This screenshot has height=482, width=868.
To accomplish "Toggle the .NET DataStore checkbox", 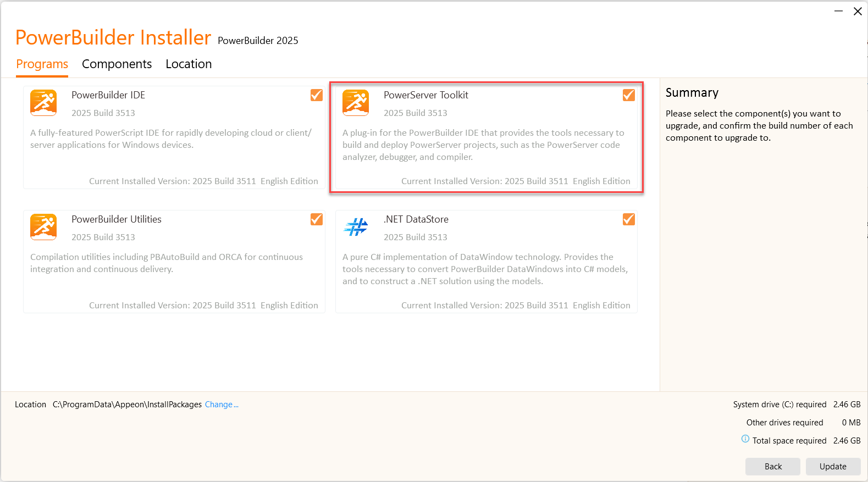I will pyautogui.click(x=629, y=219).
